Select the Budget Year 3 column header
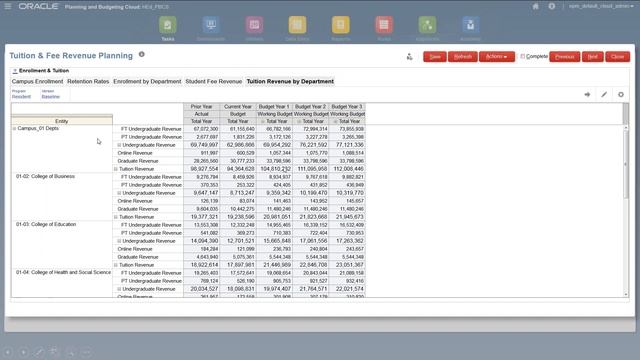Image resolution: width=640 pixels, height=360 pixels. tap(347, 107)
